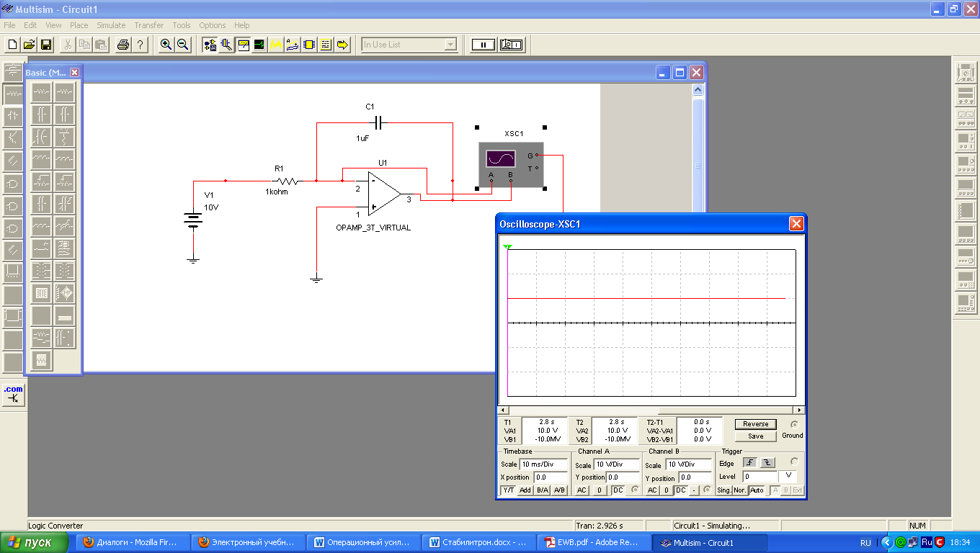The height and width of the screenshot is (553, 980).
Task: Click the trigger Level field
Action: coord(761,477)
